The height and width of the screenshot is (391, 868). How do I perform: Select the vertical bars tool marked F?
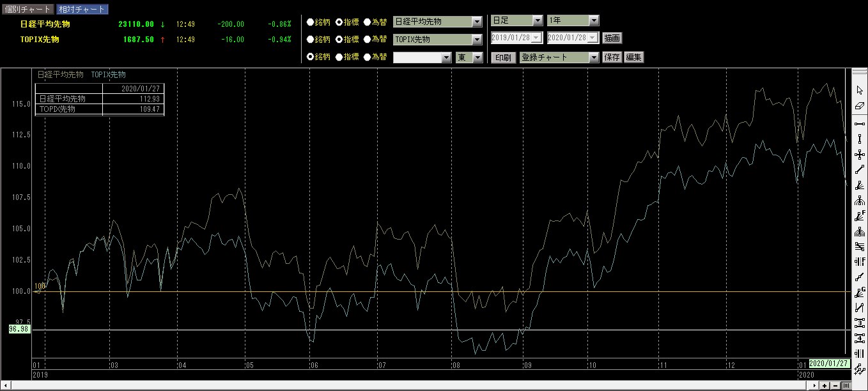click(860, 261)
